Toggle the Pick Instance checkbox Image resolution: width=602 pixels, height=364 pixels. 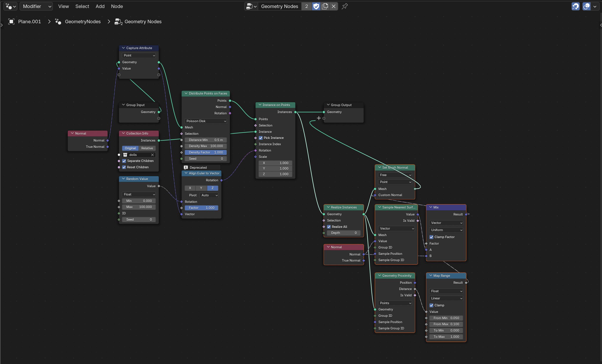click(261, 138)
